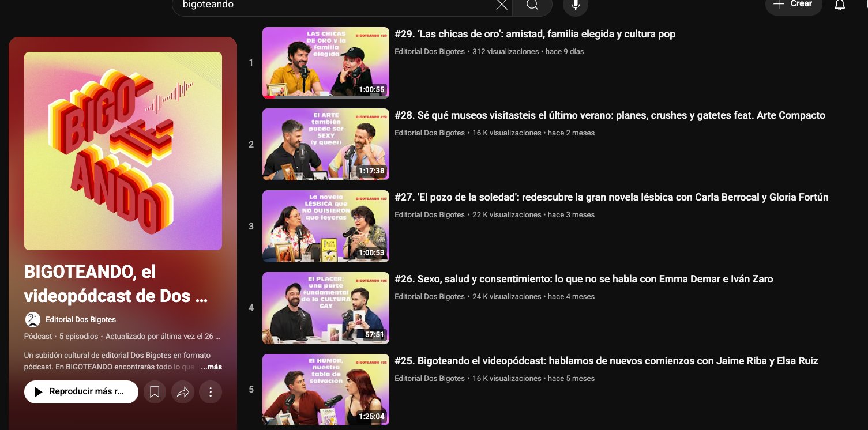Save the playlist with the bookmark icon
868x430 pixels.
(x=155, y=392)
